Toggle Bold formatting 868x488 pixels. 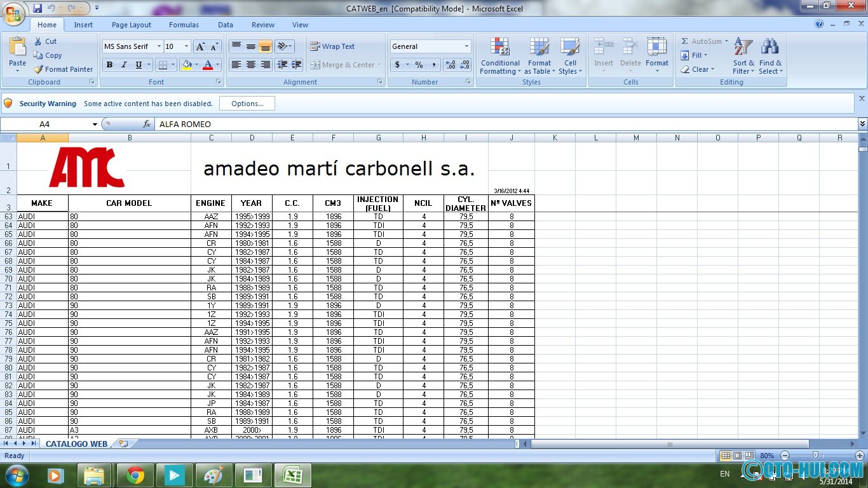109,65
